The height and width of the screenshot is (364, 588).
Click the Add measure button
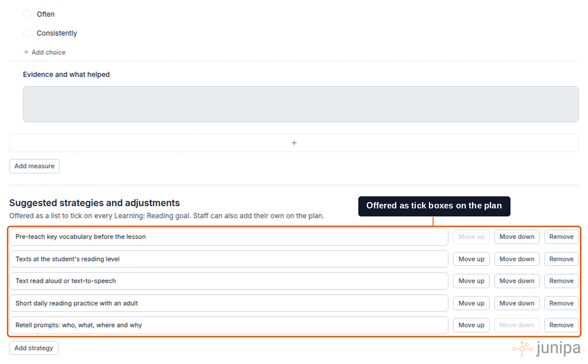pos(34,166)
